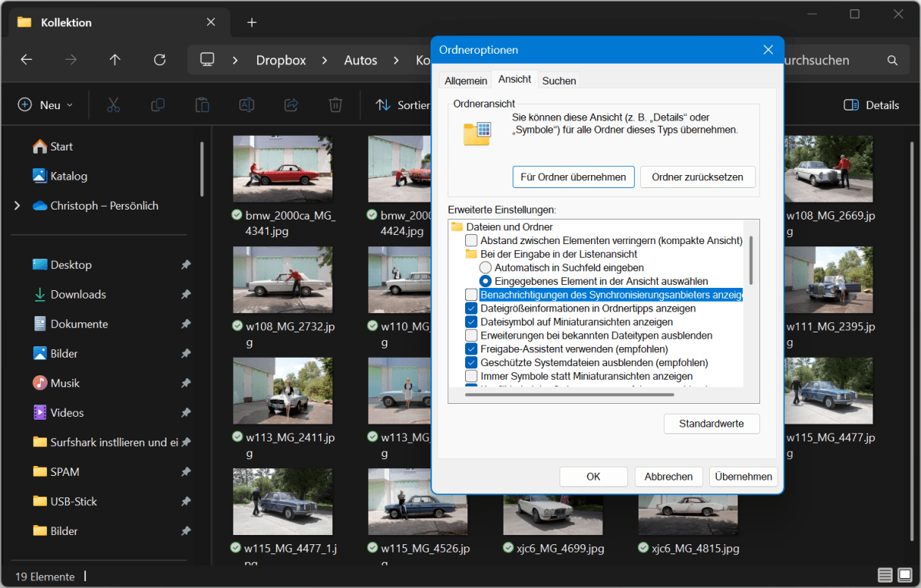921x588 pixels.
Task: Refresh the folder with reload icon
Action: pyautogui.click(x=160, y=60)
